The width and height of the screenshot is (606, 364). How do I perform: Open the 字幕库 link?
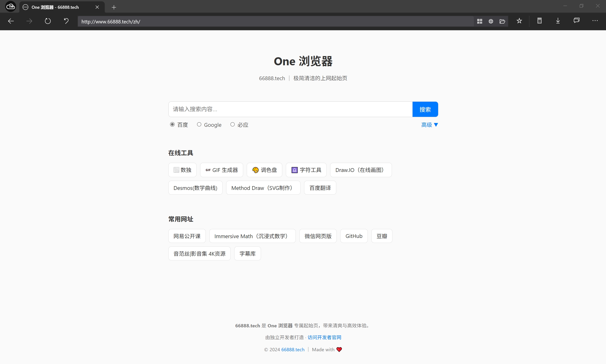point(247,254)
